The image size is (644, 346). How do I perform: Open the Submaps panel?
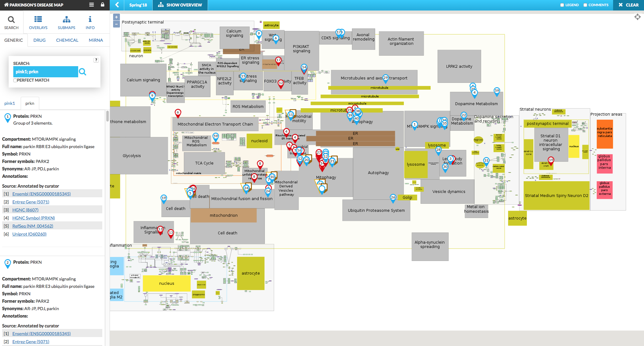(x=66, y=23)
